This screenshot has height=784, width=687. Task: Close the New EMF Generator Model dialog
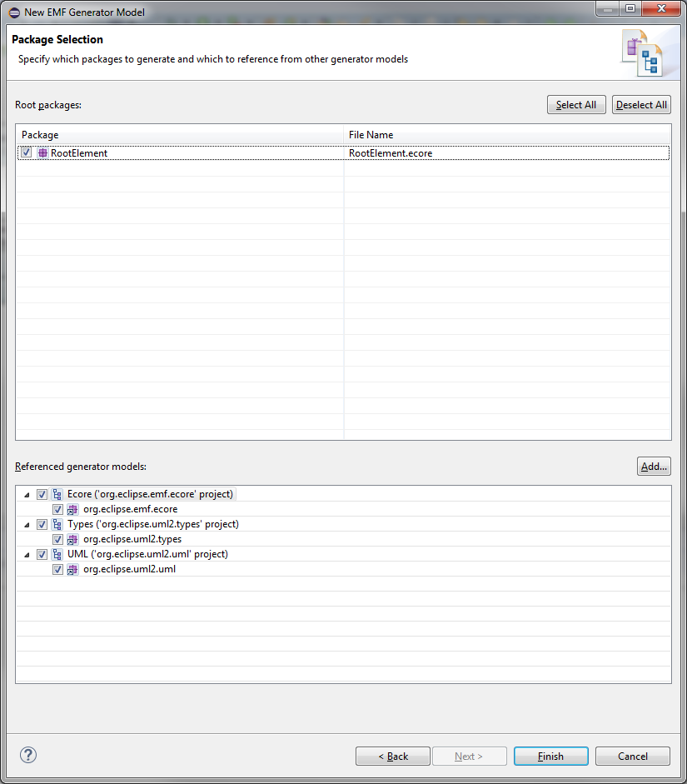[661, 8]
